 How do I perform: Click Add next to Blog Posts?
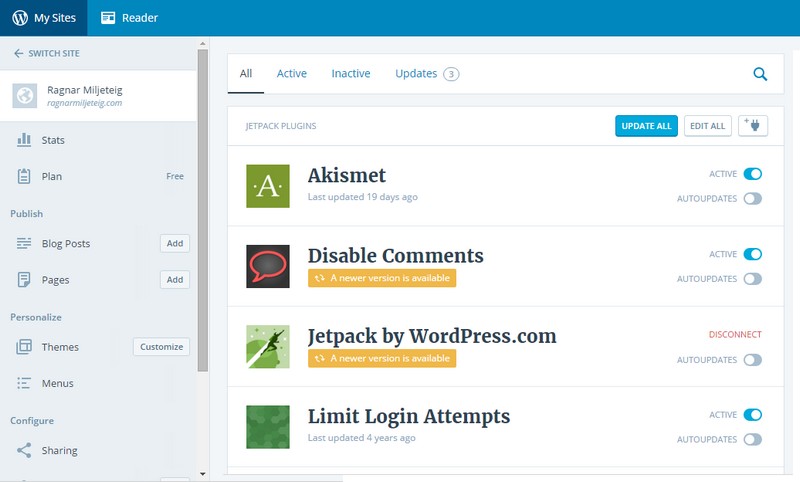(174, 243)
